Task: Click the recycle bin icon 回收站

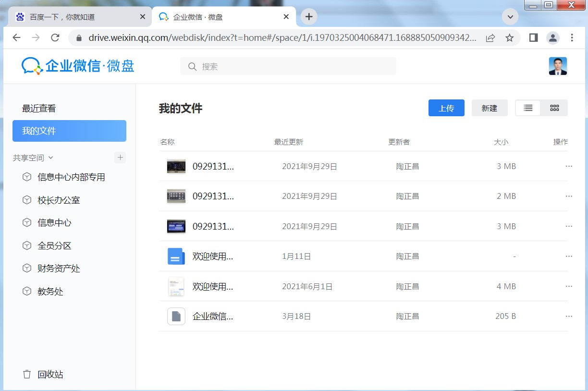Action: point(27,374)
